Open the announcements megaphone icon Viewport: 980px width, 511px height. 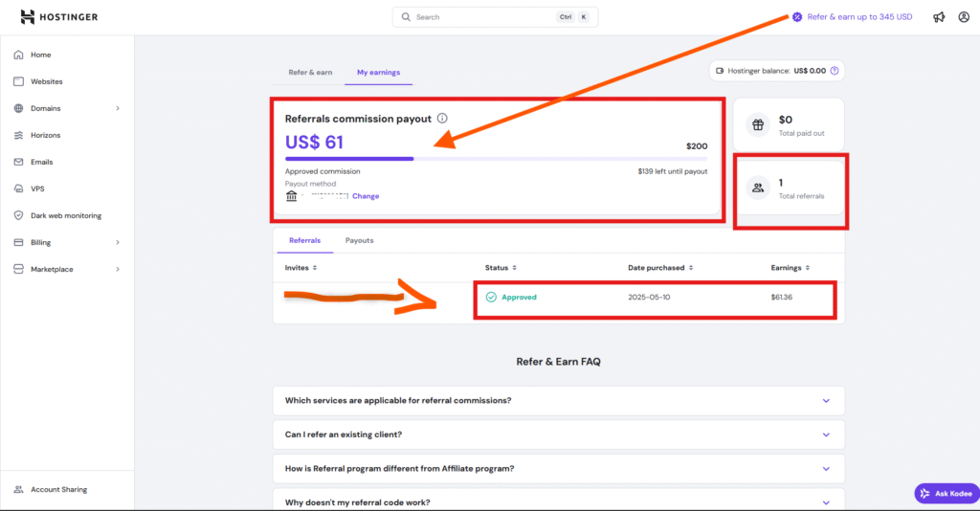(x=939, y=17)
